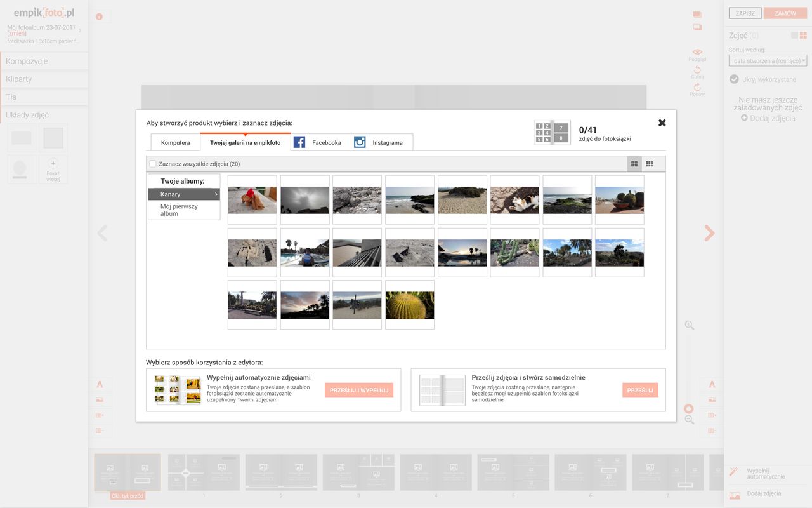Collapse the Układy zdjęć section
The image size is (812, 508).
coord(44,115)
